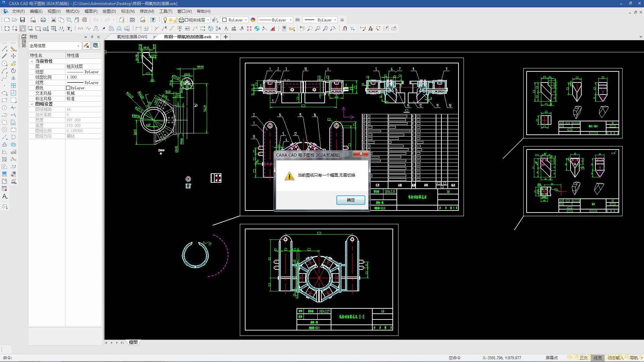Open the 幅面(P) menu
644x362 pixels.
pos(91,11)
